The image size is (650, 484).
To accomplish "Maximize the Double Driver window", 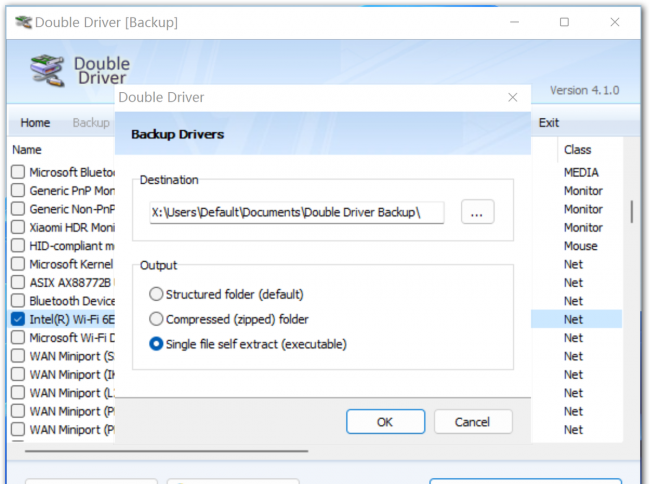I will point(564,22).
